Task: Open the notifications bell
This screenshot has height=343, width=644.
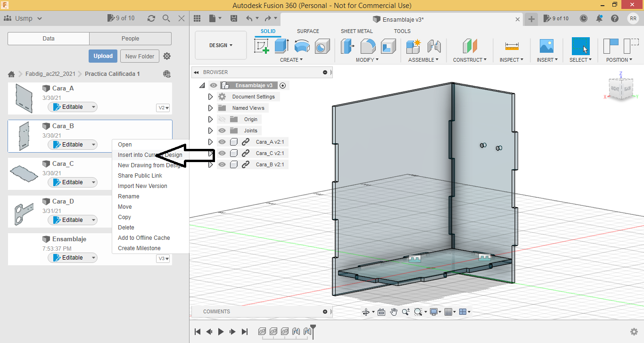Action: click(599, 18)
